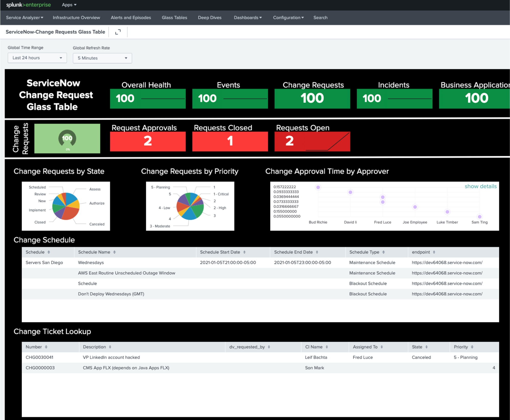Sort by Schedule column arrows
510x420 pixels.
coord(49,252)
